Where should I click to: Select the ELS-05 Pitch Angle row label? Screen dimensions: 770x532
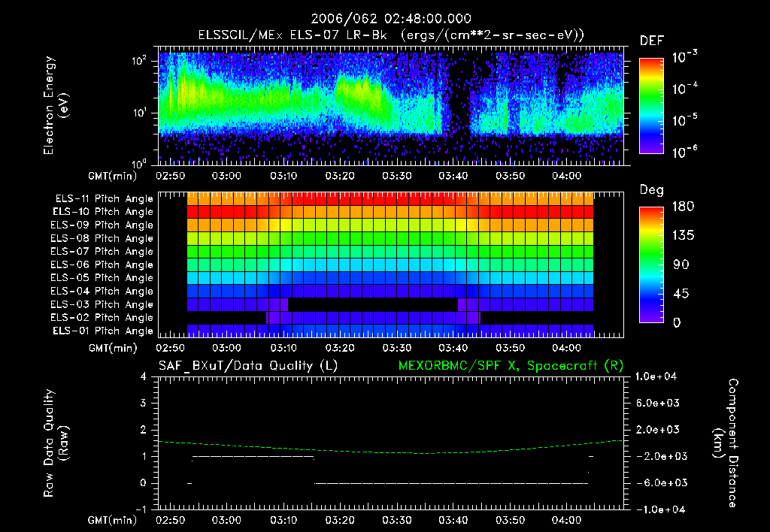102,278
